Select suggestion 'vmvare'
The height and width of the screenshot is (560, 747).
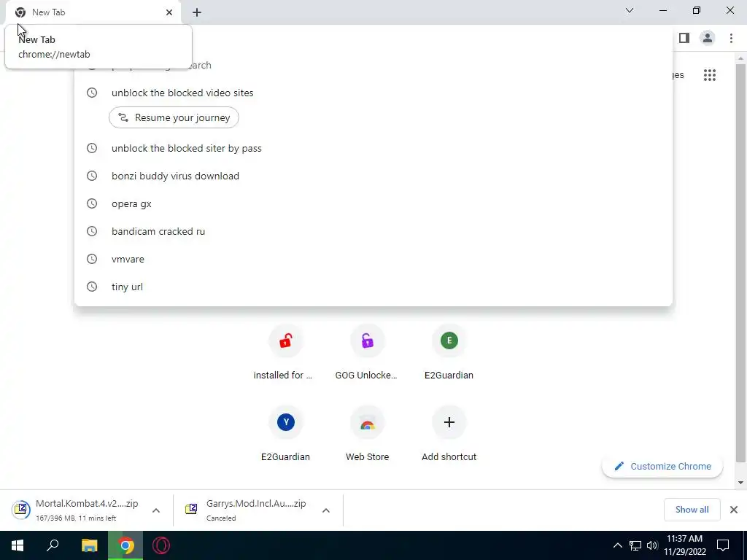(x=373, y=259)
